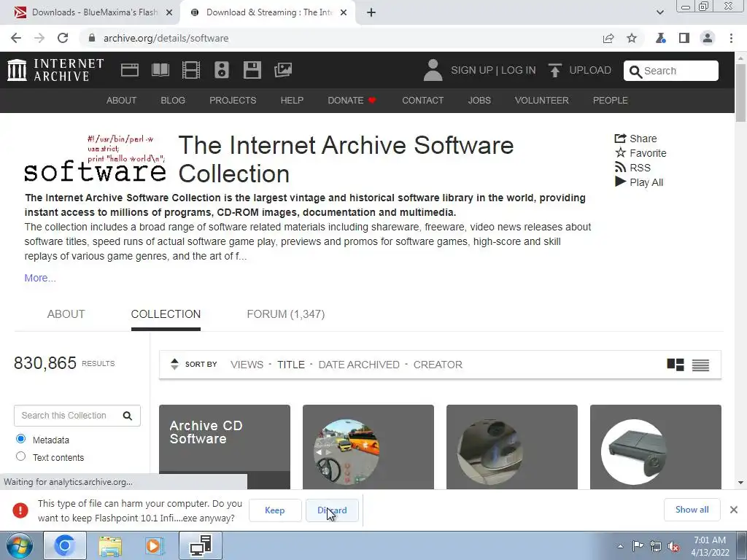Viewport: 747px width, 560px height.
Task: Expand hidden system tray icons arrow
Action: (x=620, y=546)
